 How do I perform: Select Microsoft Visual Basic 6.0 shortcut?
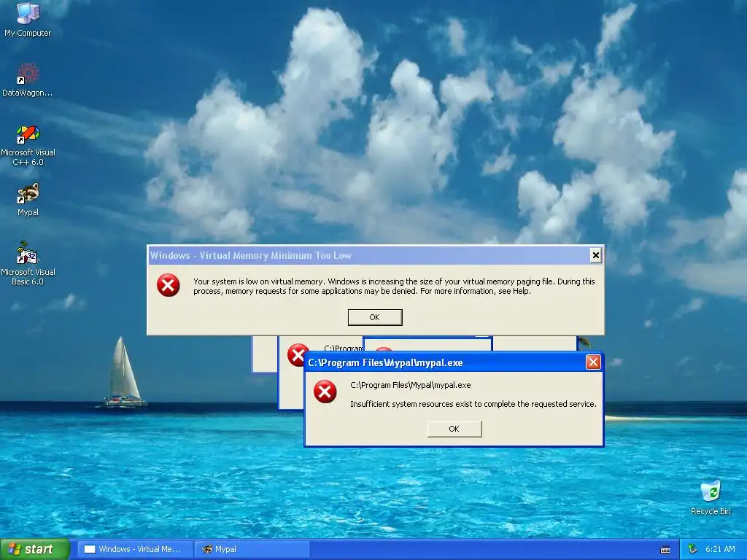point(28,263)
